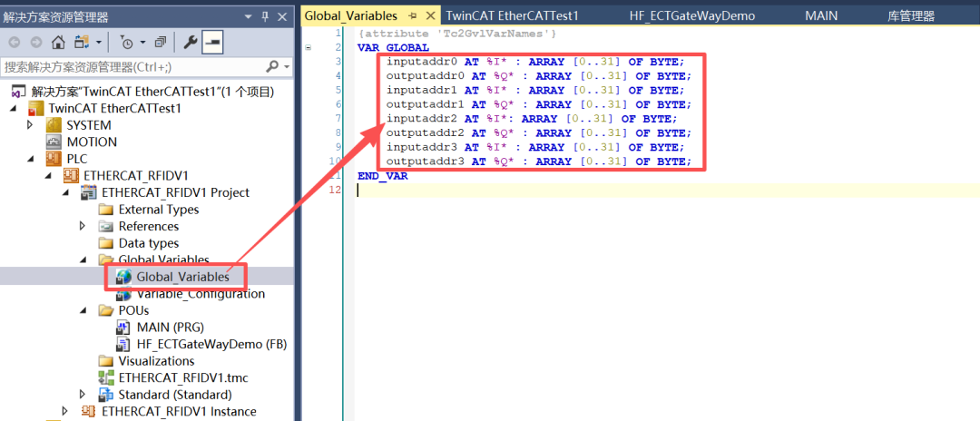Viewport: 980px width, 421px height.
Task: Click the Visualizations folder icon
Action: [x=106, y=361]
